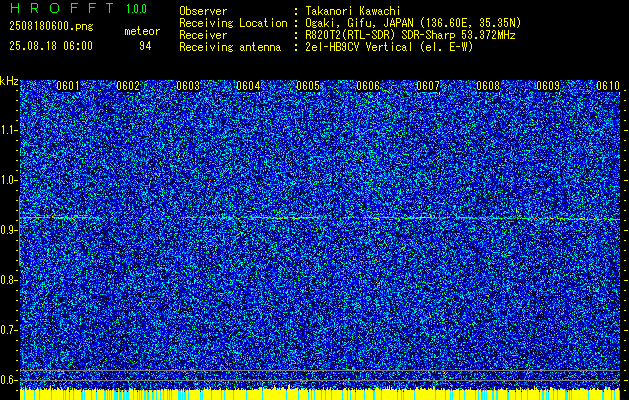The height and width of the screenshot is (400, 629).
Task: Click the 1.1 kHz axis label
Action: click(8, 130)
